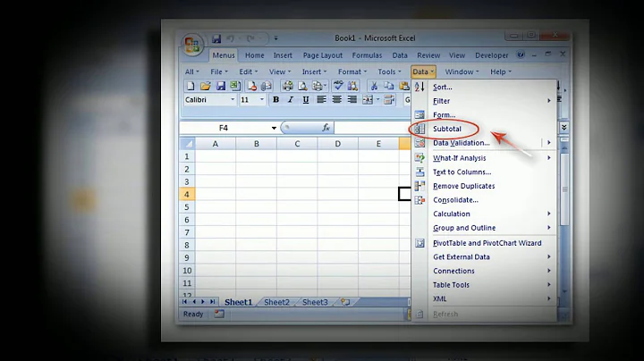Open the Tools classic menu
644x361 pixels.
[x=389, y=71]
